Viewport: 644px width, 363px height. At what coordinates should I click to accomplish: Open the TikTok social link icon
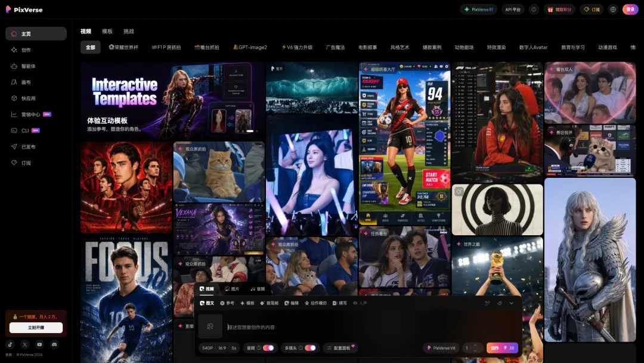pos(10,344)
